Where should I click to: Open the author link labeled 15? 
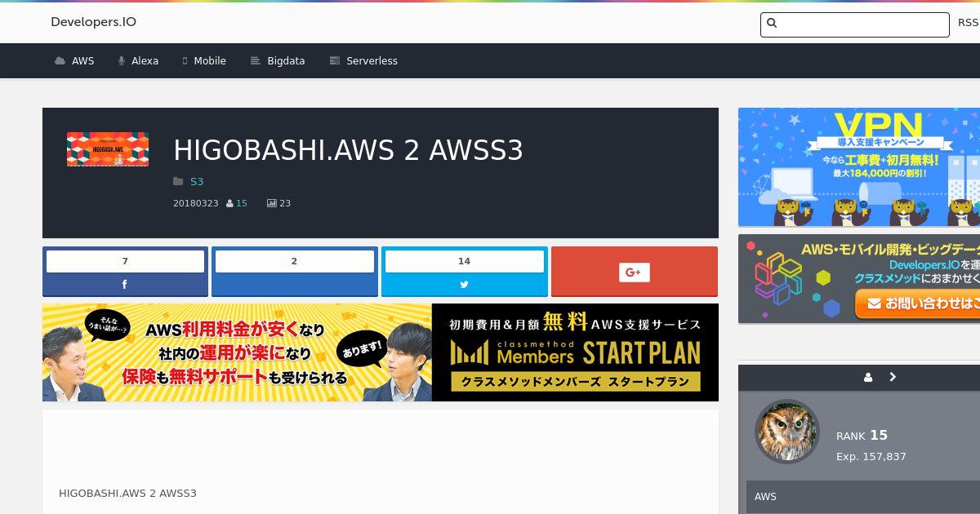242,203
